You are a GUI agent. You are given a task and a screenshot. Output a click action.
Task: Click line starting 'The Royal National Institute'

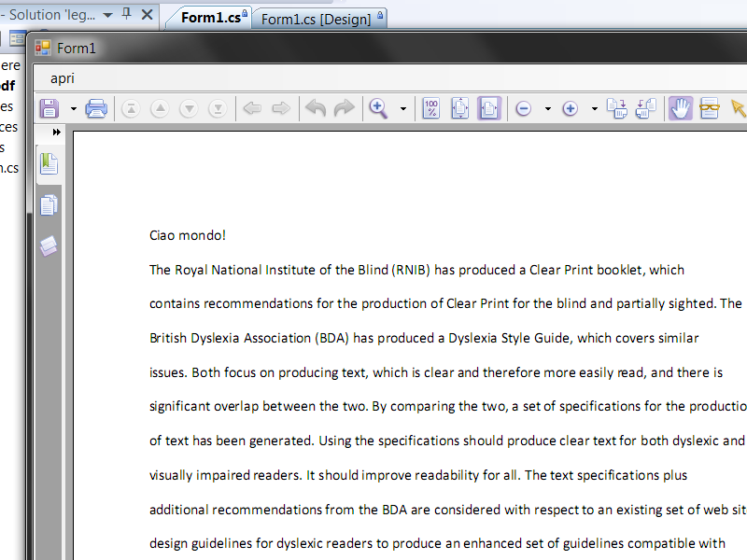coord(416,270)
